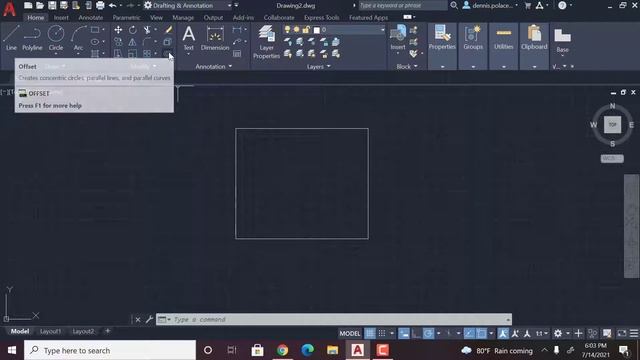Select the Fillet tool
640x360 pixels.
[147, 42]
